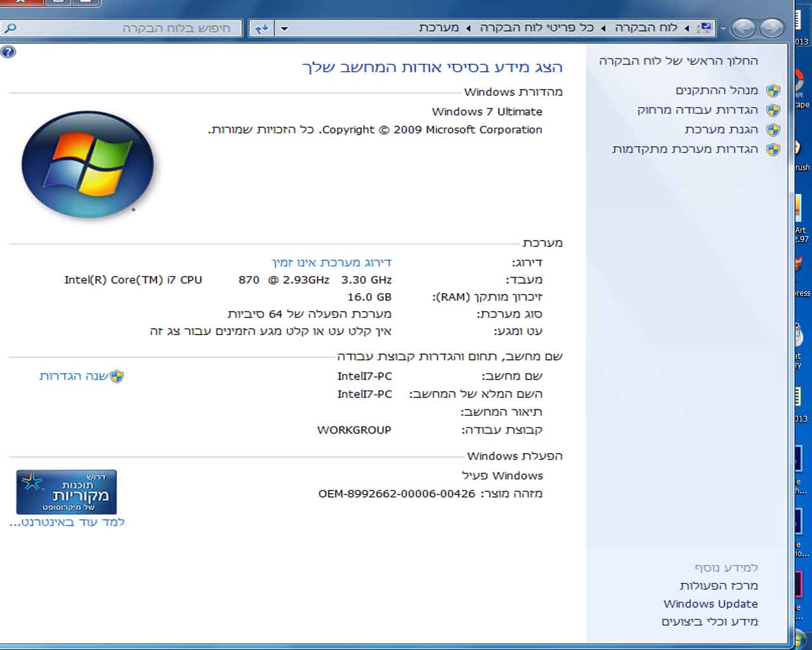This screenshot has height=650, width=812.
Task: Click the דירוג: label
Action: (527, 263)
